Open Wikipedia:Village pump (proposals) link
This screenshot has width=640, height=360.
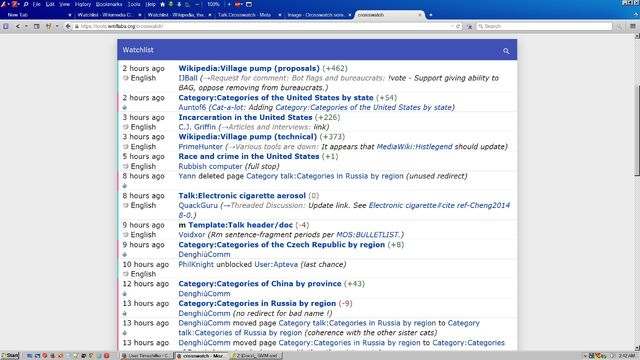249,68
